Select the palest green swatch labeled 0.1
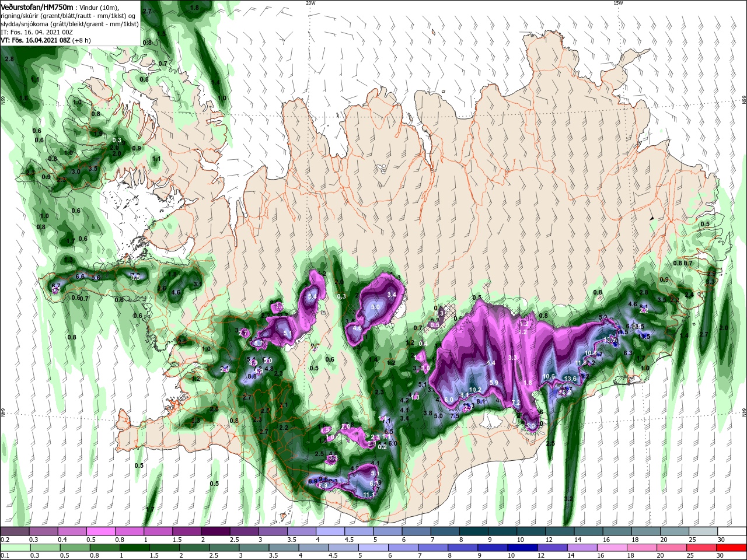The height and width of the screenshot is (560, 747). pos(15,548)
